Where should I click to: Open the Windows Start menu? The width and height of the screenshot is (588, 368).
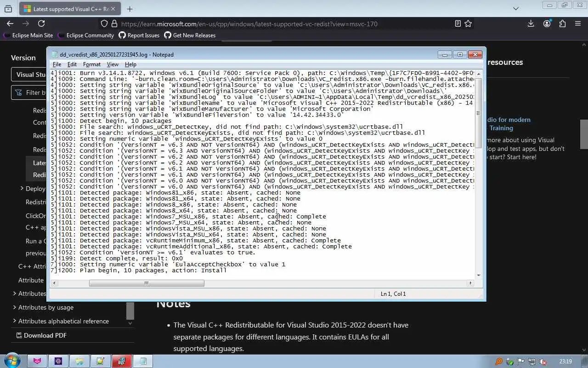[x=11, y=361]
